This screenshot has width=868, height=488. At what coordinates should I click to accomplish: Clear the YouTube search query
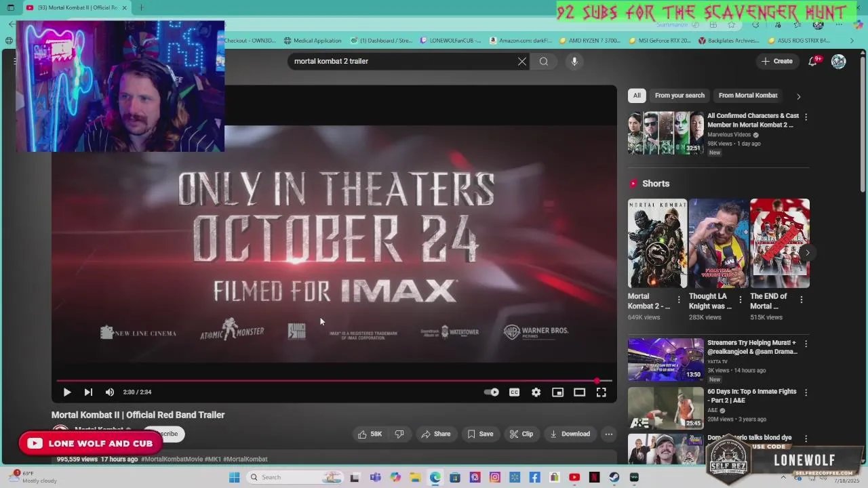pyautogui.click(x=522, y=61)
